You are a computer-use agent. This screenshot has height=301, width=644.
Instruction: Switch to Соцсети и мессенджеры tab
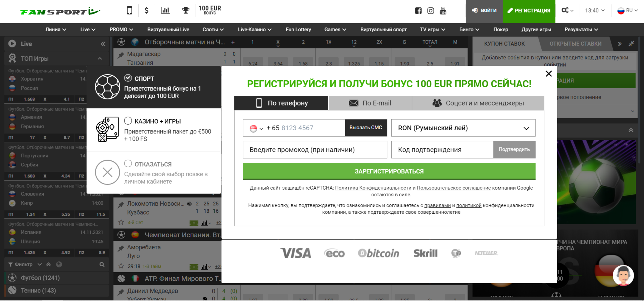pos(478,103)
